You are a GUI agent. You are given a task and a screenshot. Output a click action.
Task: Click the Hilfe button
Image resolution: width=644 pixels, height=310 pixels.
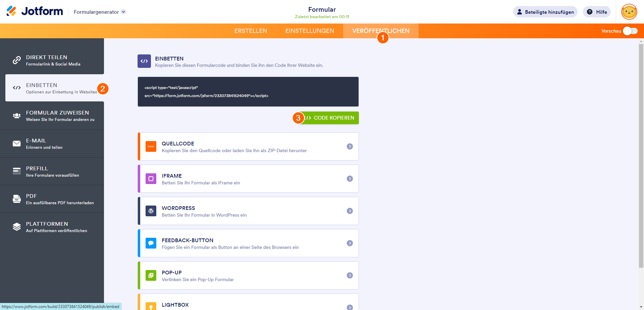click(597, 12)
